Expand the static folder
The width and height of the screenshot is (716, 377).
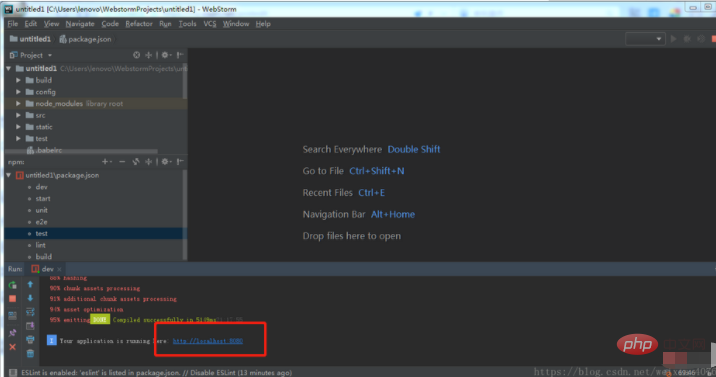[x=18, y=127]
